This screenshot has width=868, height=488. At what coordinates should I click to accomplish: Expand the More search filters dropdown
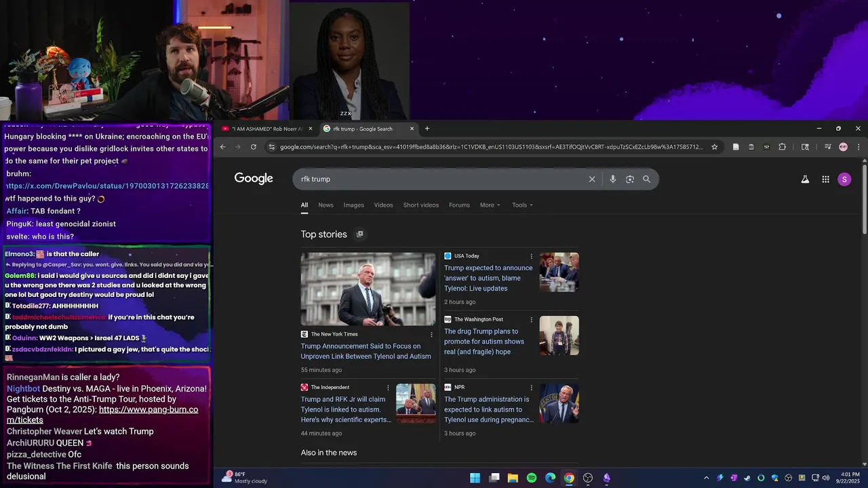click(x=490, y=205)
